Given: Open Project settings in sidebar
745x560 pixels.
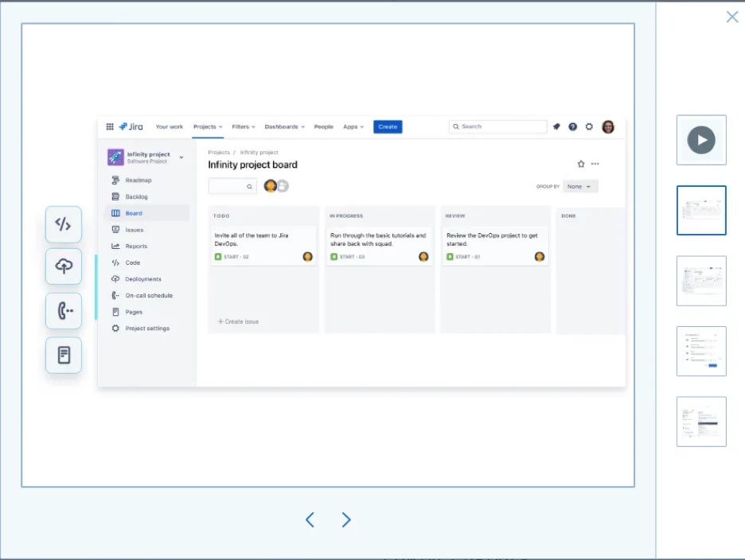Looking at the screenshot, I should click(x=146, y=329).
